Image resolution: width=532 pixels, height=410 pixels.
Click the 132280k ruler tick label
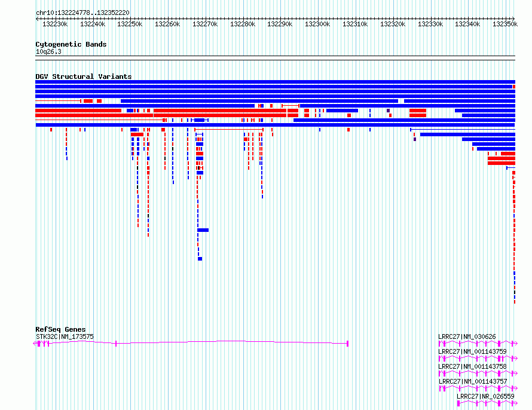(x=243, y=24)
